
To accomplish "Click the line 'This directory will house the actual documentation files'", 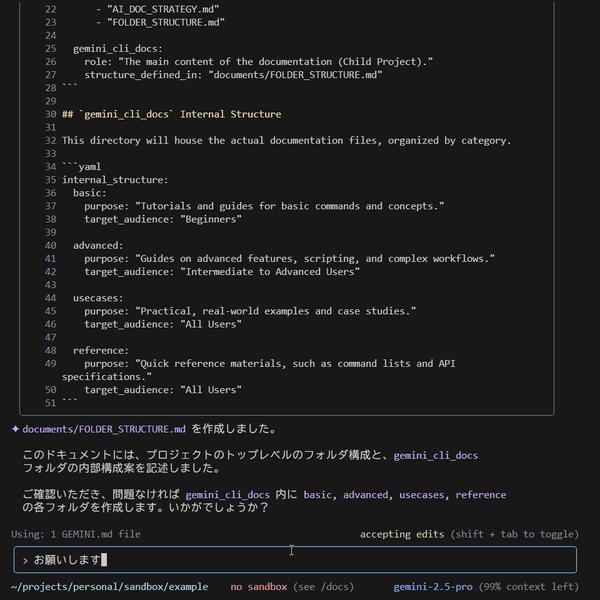I will point(287,140).
